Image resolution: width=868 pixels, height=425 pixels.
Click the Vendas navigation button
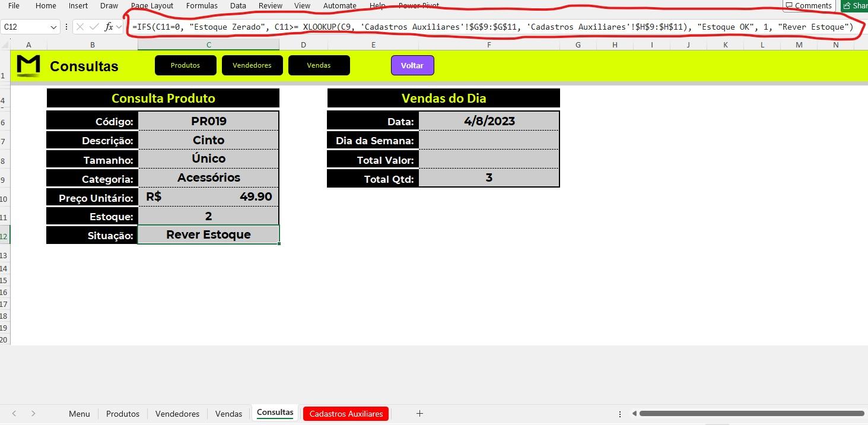(x=319, y=65)
